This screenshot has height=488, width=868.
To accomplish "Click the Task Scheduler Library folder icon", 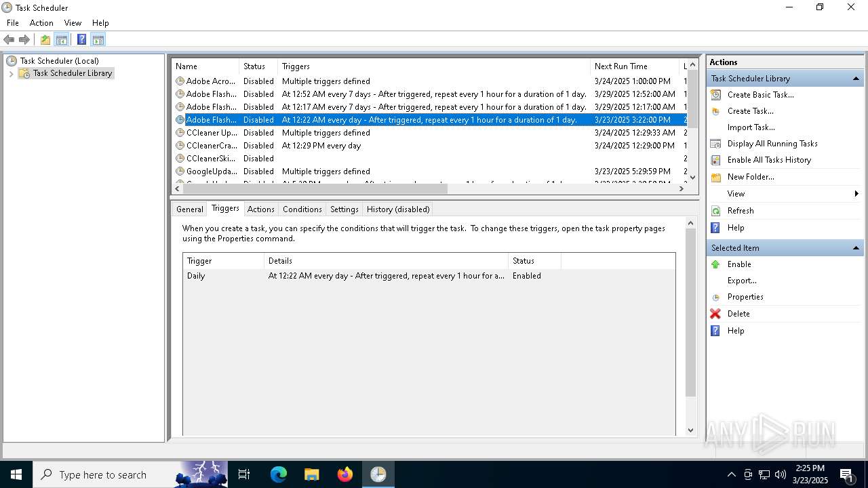I will [x=24, y=73].
